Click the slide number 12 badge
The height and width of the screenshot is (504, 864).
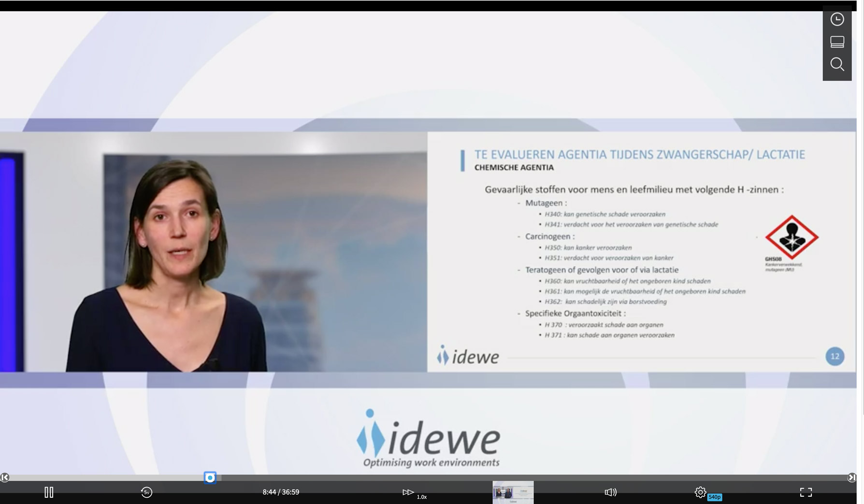pyautogui.click(x=835, y=356)
